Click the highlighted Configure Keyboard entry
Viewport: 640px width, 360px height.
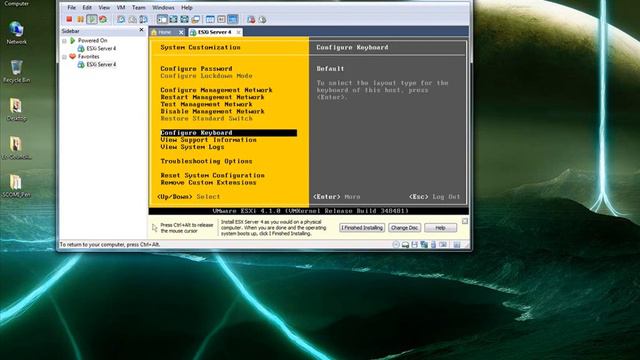click(229, 133)
